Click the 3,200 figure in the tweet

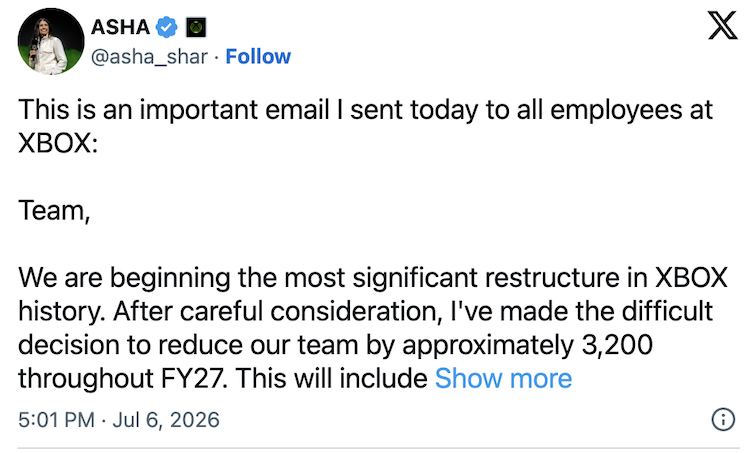tap(617, 345)
